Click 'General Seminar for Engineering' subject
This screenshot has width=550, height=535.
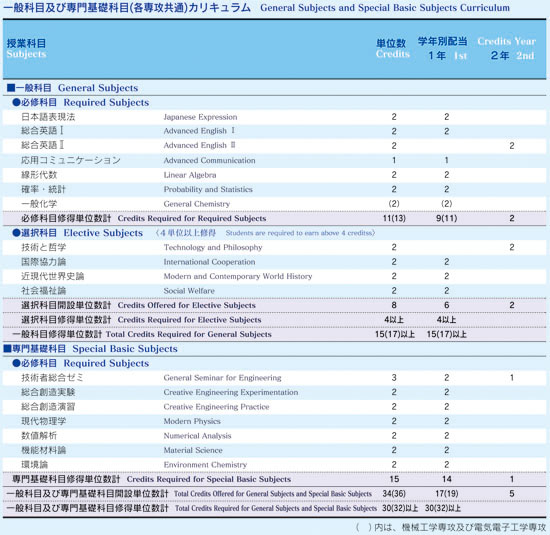coord(222,378)
